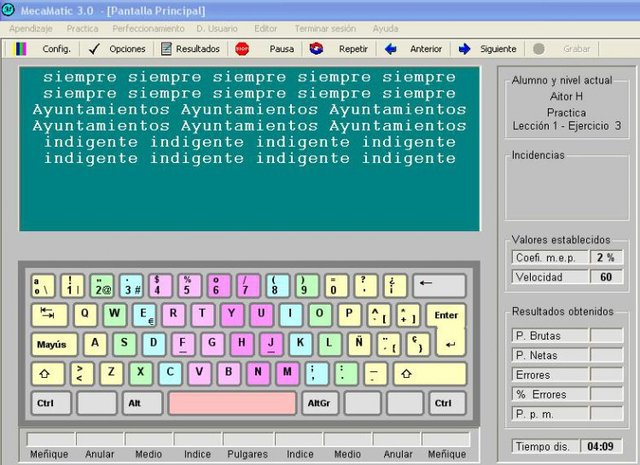Click the Pulgares finger label
The width and height of the screenshot is (640, 465).
pyautogui.click(x=248, y=454)
